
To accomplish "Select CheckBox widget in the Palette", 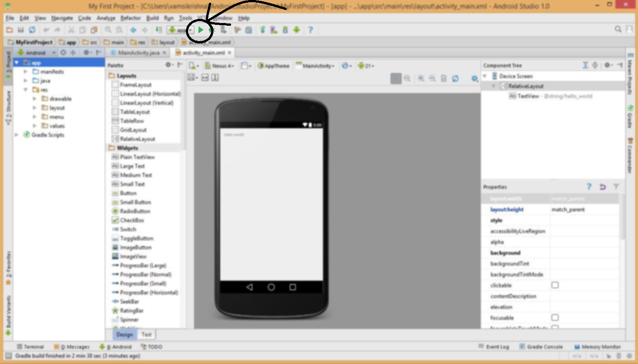I will 128,220.
